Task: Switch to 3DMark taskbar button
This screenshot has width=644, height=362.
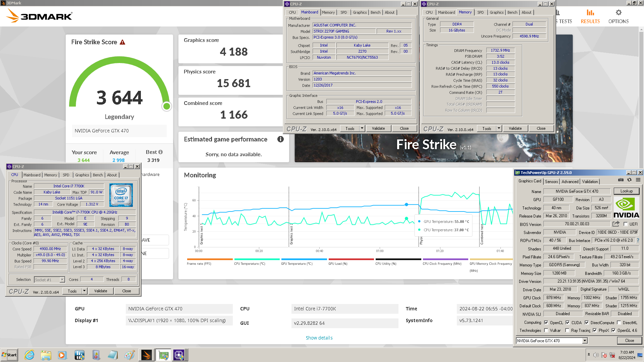Action: tap(147, 355)
